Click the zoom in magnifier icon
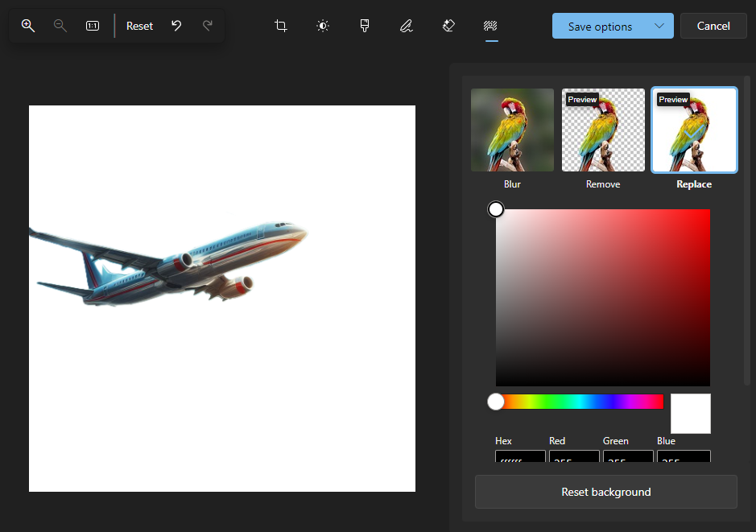Viewport: 756px width, 532px height. pos(28,26)
